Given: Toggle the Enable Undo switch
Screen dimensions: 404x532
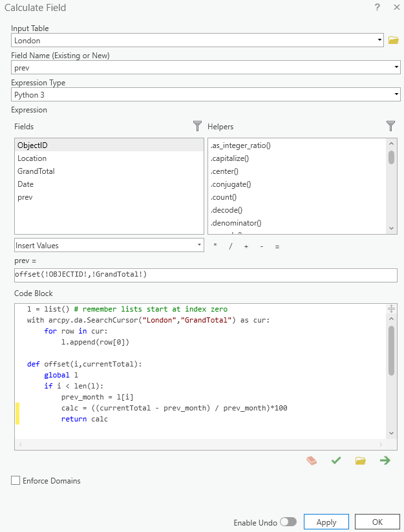Looking at the screenshot, I should click(x=288, y=522).
